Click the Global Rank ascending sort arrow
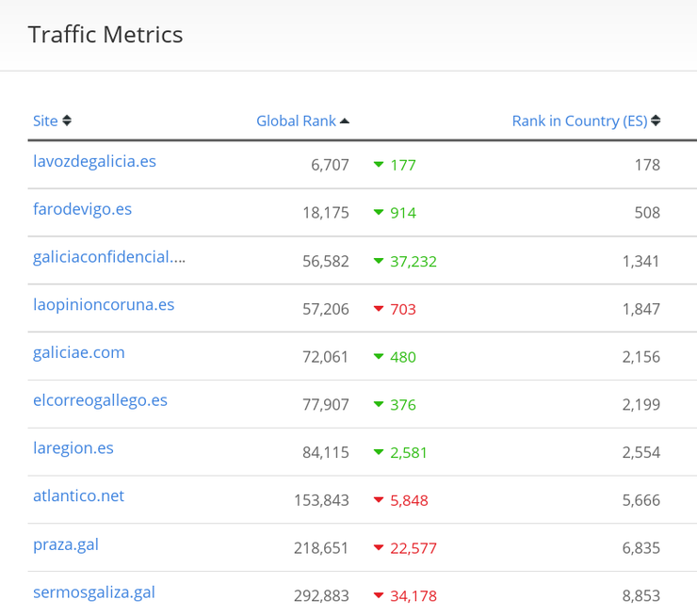The image size is (697, 616). pos(345,121)
